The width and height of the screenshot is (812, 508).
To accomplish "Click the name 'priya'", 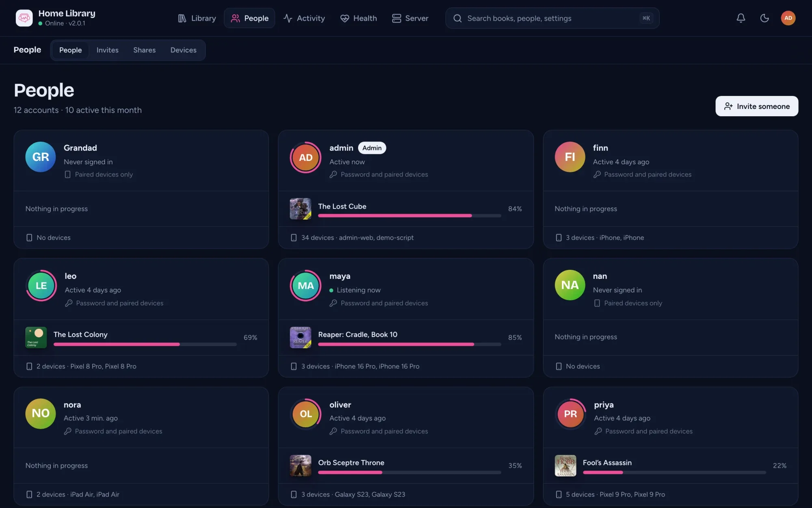I will pos(604,405).
